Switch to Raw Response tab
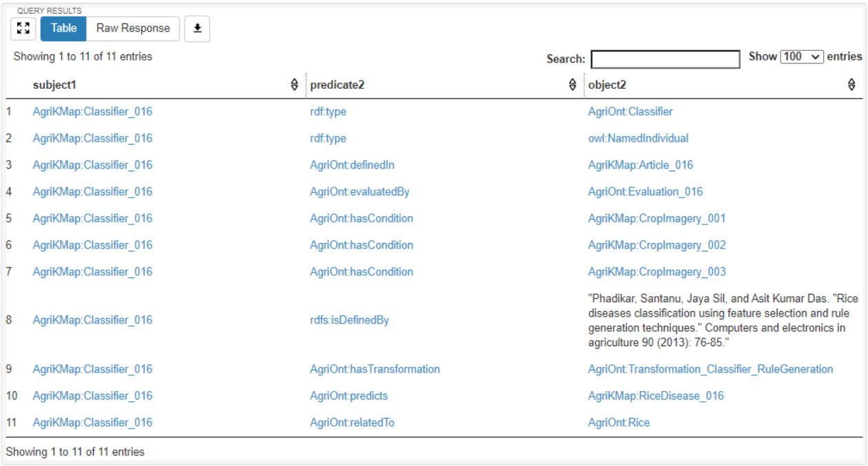The width and height of the screenshot is (868, 466). click(x=133, y=28)
